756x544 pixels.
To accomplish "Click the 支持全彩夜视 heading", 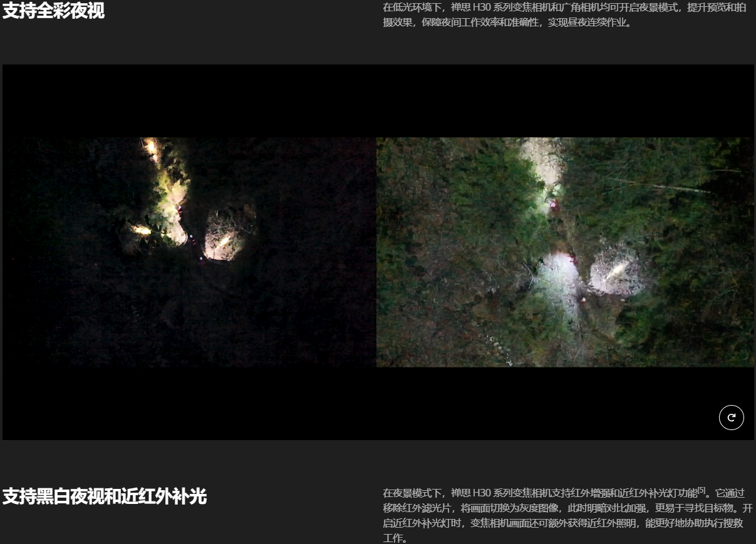I will click(x=54, y=11).
